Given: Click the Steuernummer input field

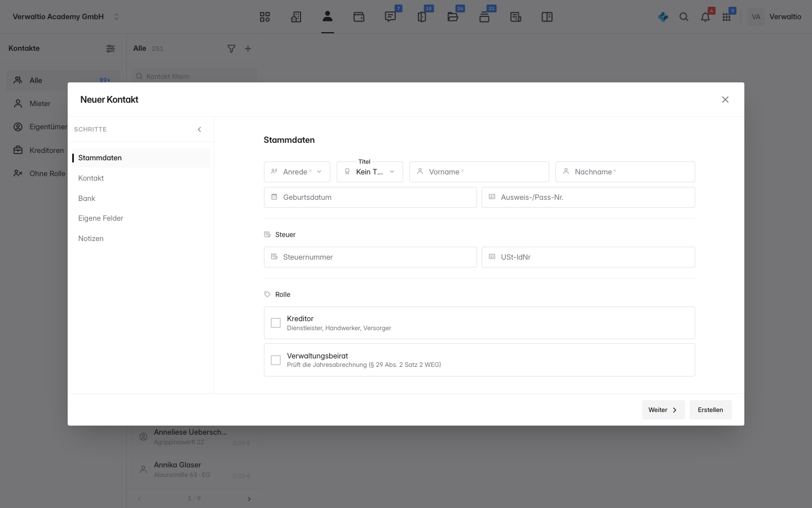Looking at the screenshot, I should [x=370, y=257].
